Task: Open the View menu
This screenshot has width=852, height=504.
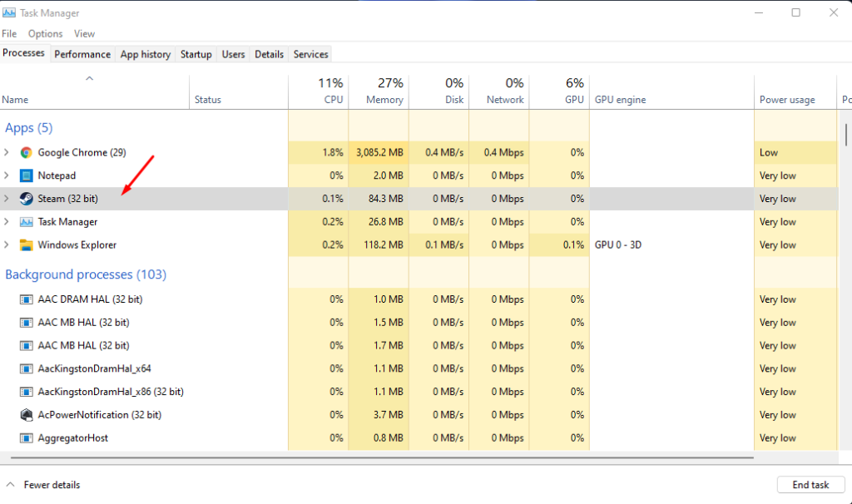Action: point(84,33)
